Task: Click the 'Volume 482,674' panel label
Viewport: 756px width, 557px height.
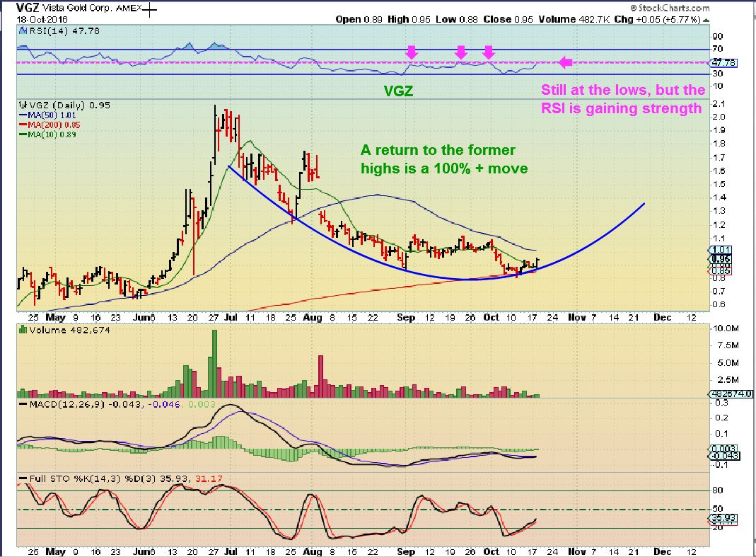Action: point(69,330)
